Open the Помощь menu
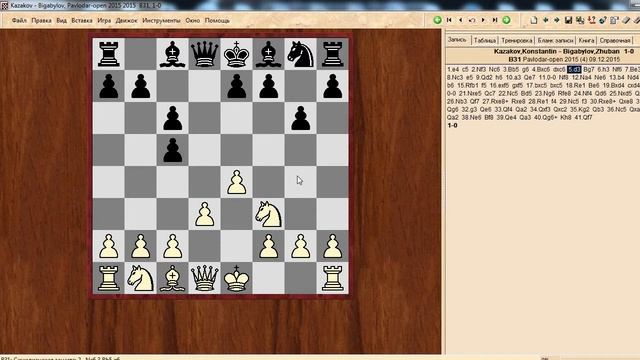Viewport: 640px width, 360px height. 217,20
